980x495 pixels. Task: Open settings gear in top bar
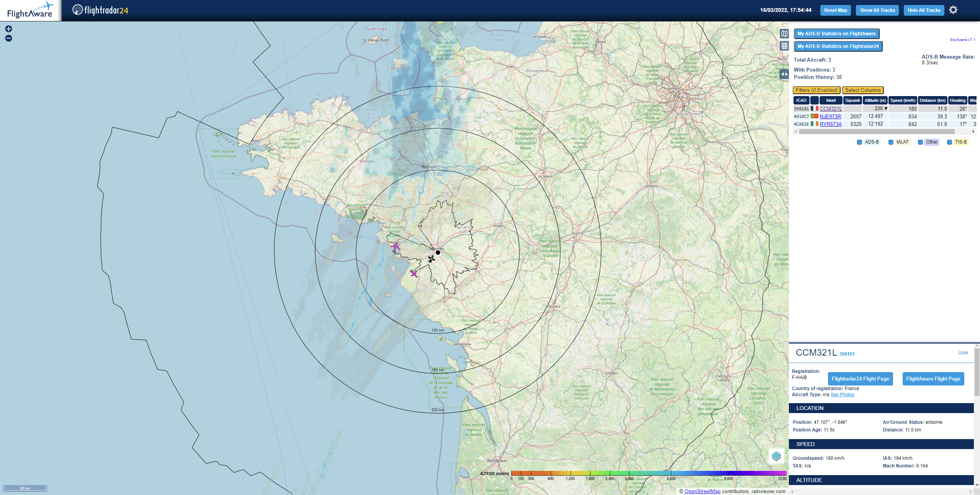coord(953,10)
